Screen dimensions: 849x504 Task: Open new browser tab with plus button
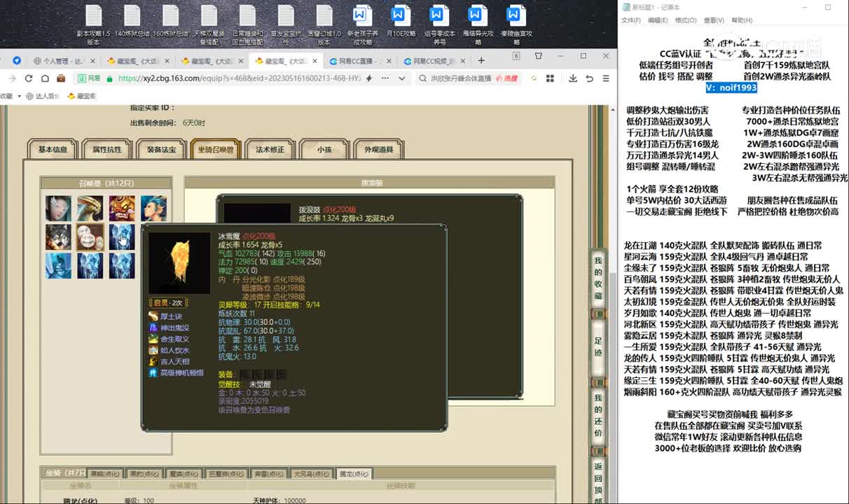click(481, 61)
